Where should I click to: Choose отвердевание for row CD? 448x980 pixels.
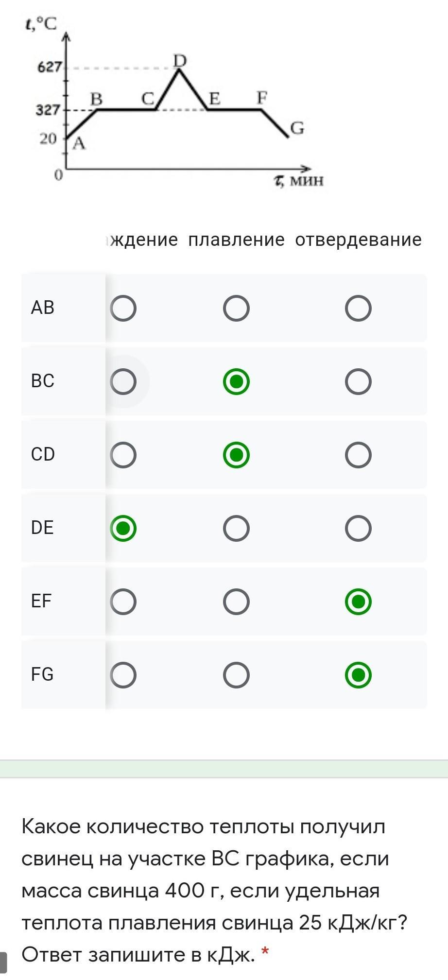[x=358, y=455]
